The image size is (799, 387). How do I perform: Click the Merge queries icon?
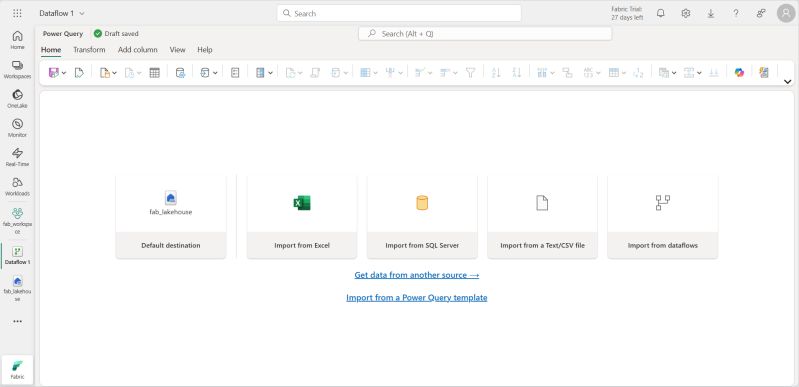click(x=663, y=73)
